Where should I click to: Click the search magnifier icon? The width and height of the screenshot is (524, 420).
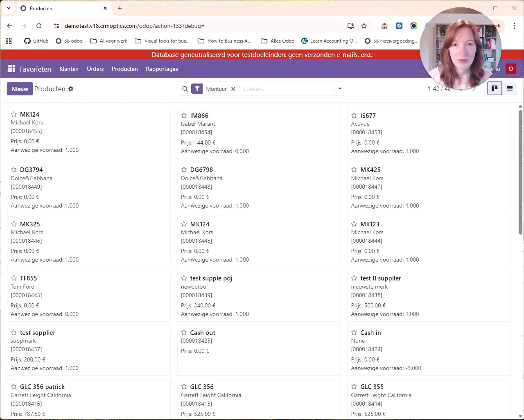click(185, 89)
